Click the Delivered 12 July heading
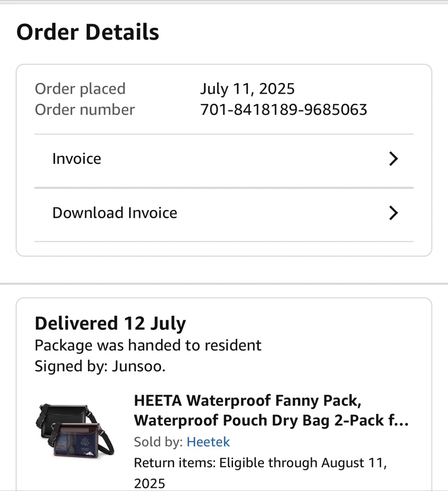The image size is (448, 491). (110, 323)
